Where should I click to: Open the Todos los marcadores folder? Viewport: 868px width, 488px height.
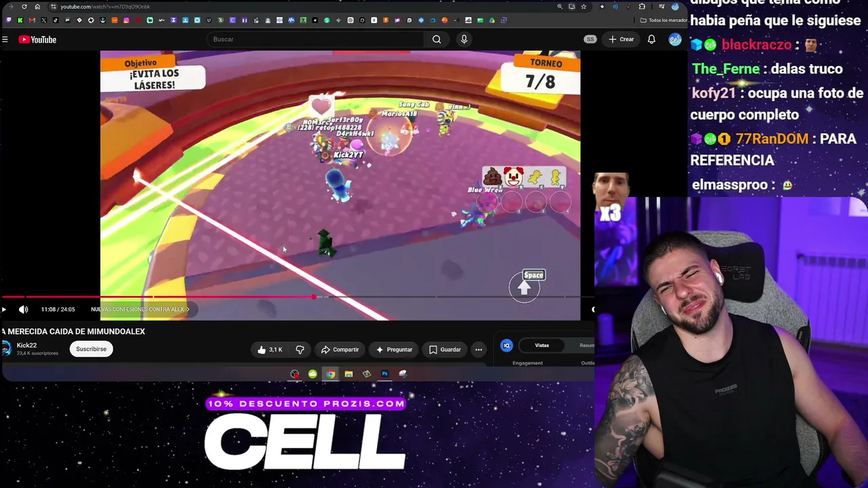point(664,20)
